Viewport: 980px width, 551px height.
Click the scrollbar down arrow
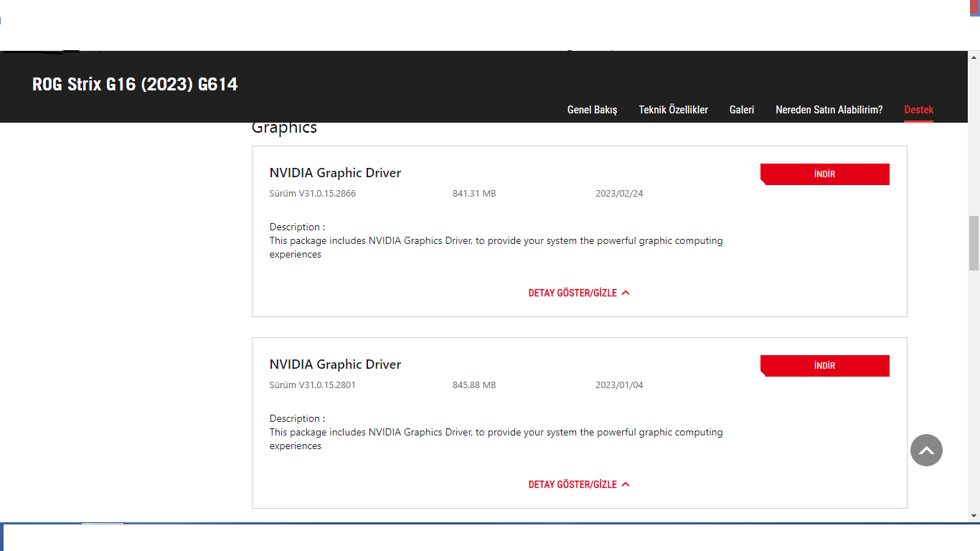974,515
